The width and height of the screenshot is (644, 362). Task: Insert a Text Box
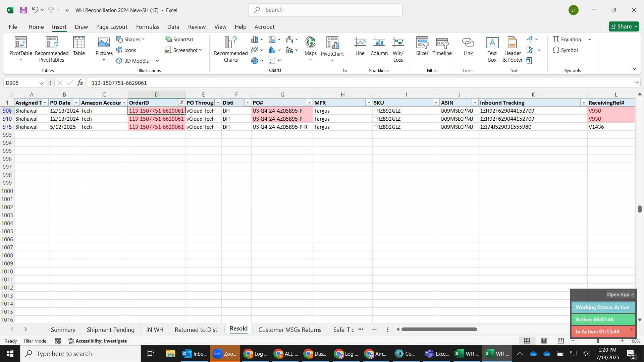(492, 49)
